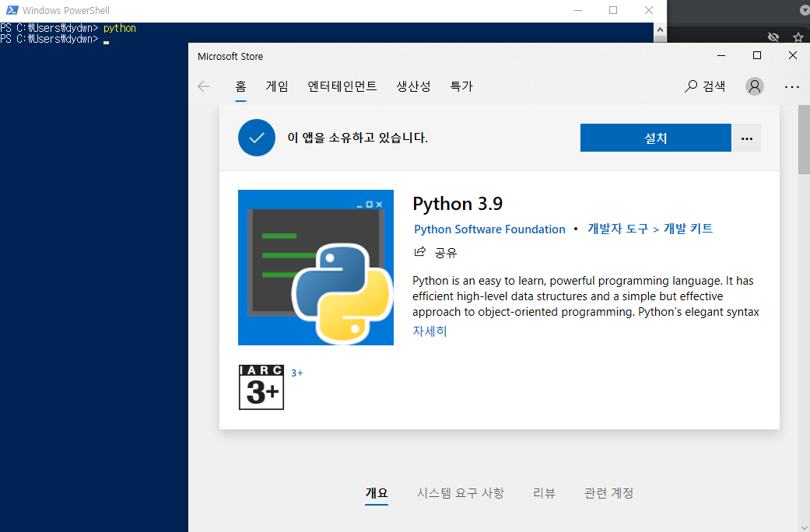Maximize the Microsoft Store window
This screenshot has width=810, height=532.
pos(757,55)
